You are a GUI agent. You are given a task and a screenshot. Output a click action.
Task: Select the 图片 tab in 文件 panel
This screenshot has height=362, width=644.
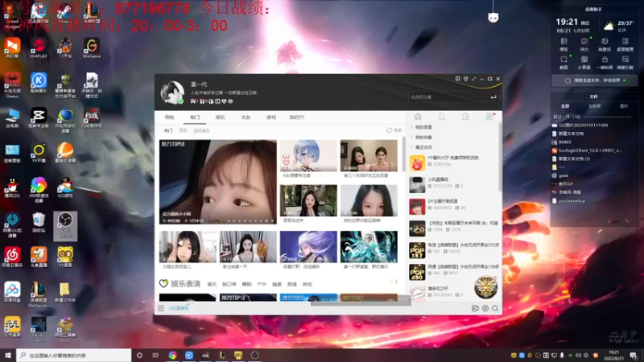click(624, 106)
